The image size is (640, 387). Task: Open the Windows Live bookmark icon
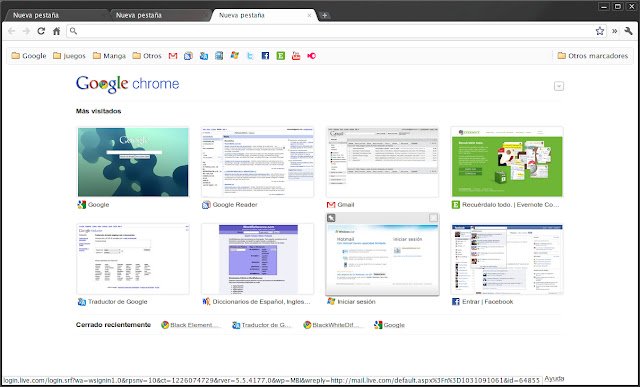tap(234, 56)
